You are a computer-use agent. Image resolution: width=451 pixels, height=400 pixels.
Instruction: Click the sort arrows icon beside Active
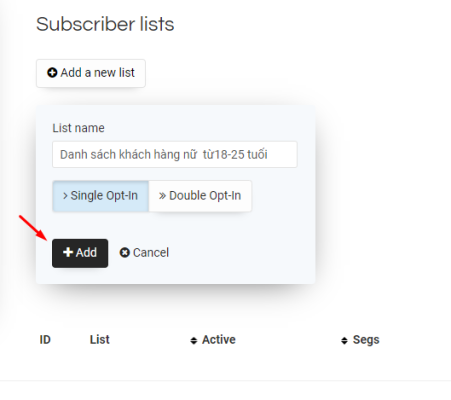coord(194,340)
